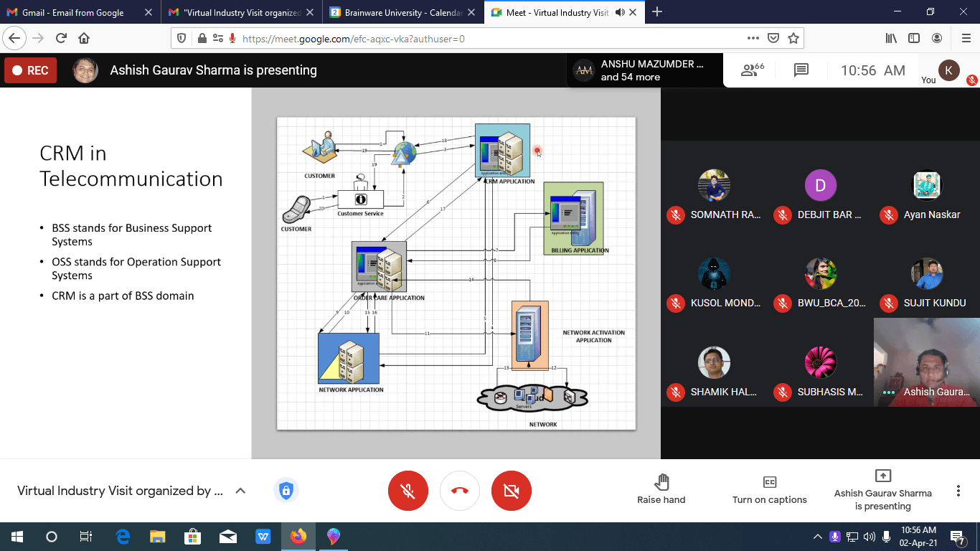
Task: Click the Firefox reload page button
Action: [x=61, y=38]
